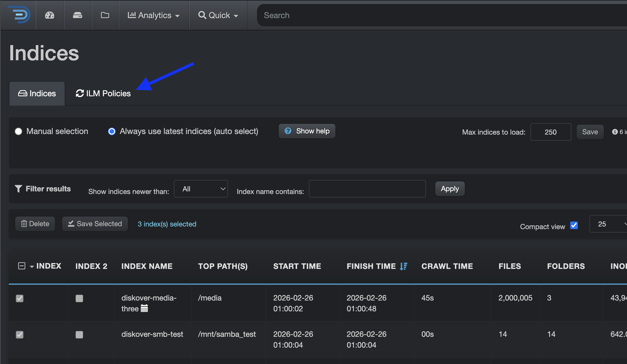
Task: Apply the filter results
Action: [x=450, y=189]
